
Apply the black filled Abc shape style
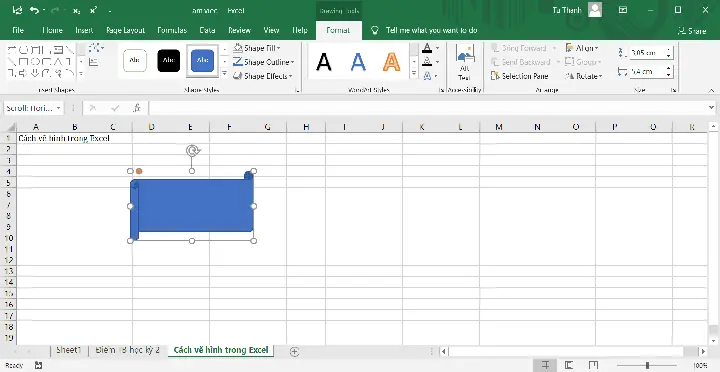[169, 61]
